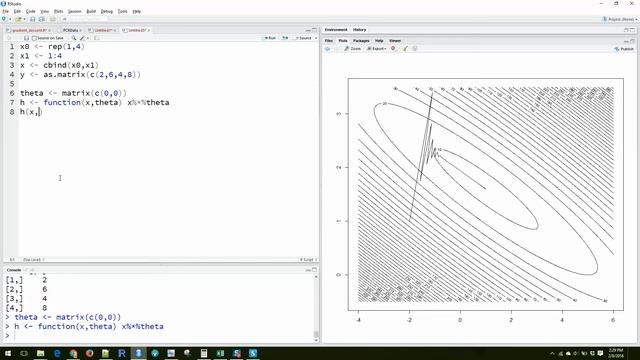Create a new file with toolbar icon
640x360 pixels.
coord(4,19)
